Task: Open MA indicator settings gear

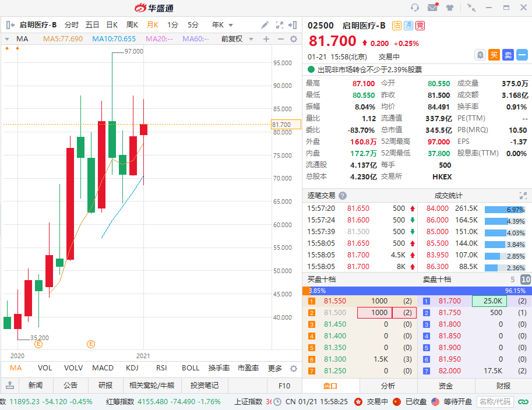Action: (294, 39)
